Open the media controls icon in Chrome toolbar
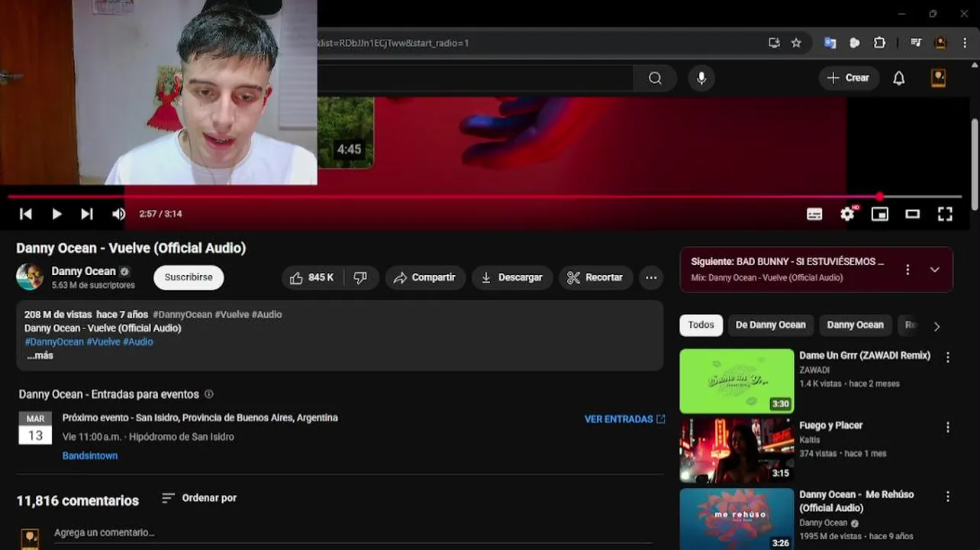 point(917,43)
